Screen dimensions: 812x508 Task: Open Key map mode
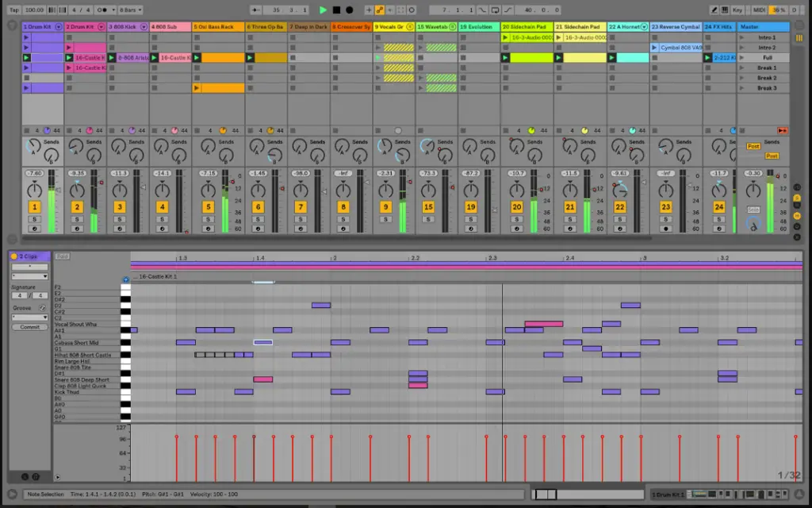click(737, 10)
